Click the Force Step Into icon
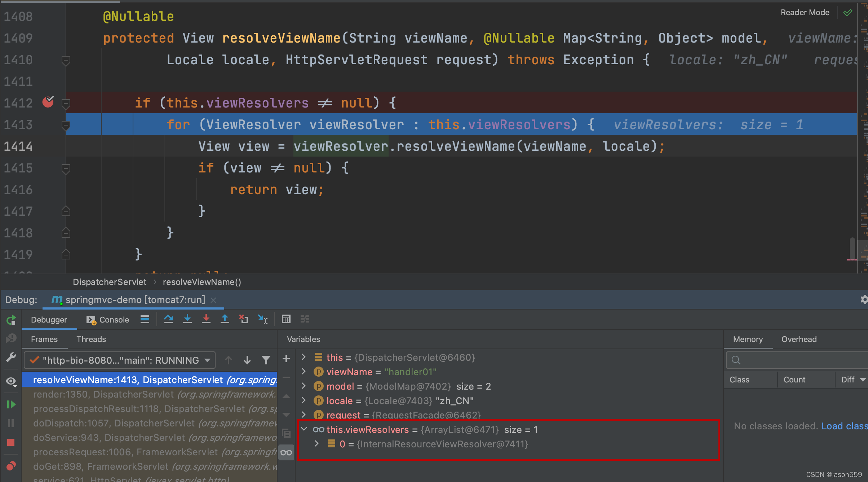 206,319
